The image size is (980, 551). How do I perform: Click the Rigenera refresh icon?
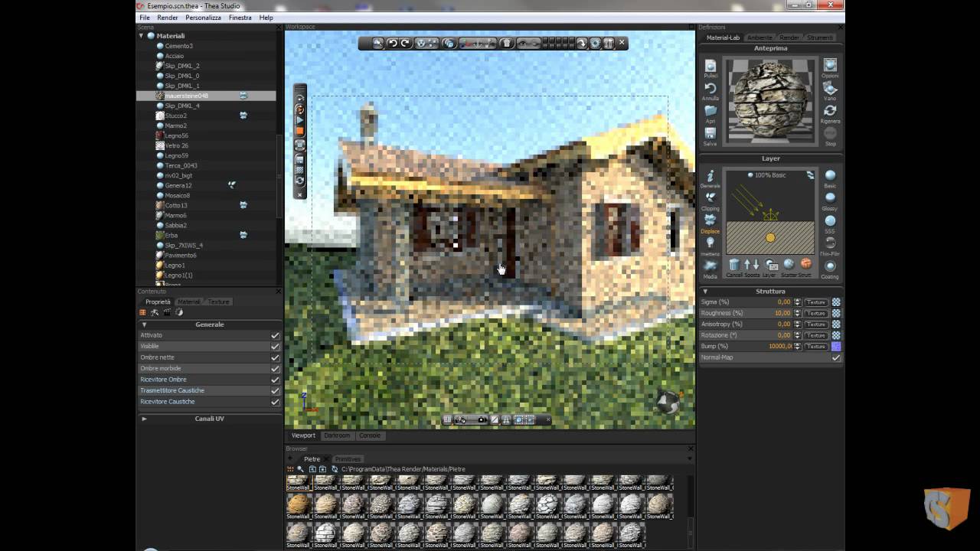coord(830,111)
